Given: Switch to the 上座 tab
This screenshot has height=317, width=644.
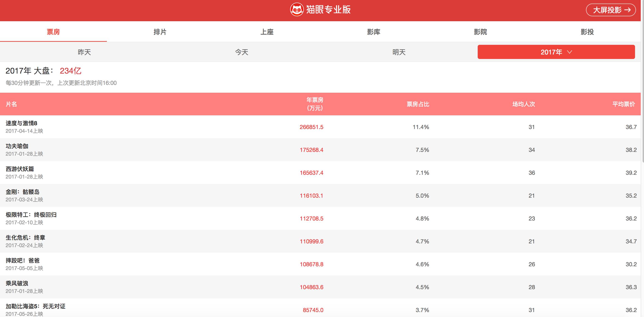Looking at the screenshot, I should 267,32.
